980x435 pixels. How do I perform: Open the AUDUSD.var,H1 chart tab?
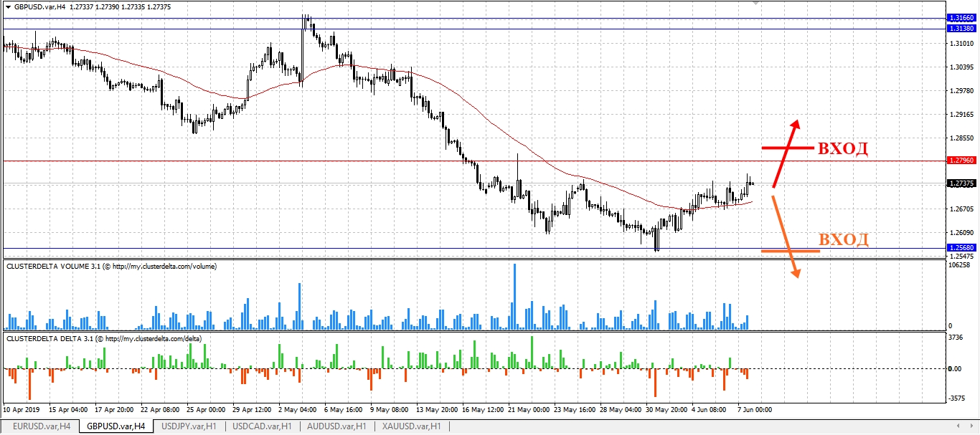point(336,426)
